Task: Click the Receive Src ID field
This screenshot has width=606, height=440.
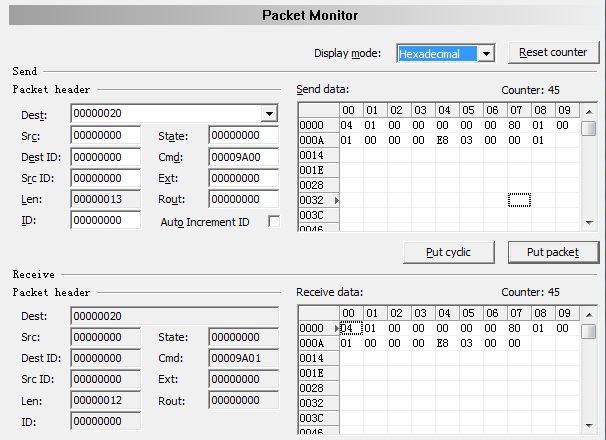Action: coord(106,379)
